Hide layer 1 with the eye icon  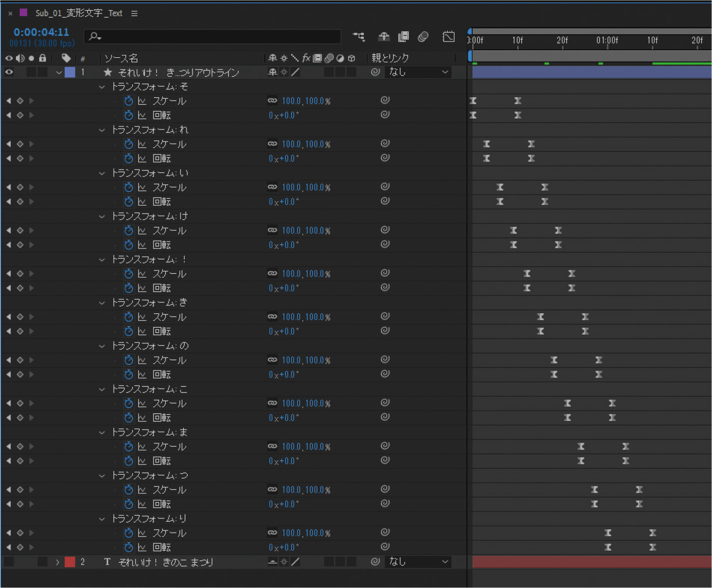pos(9,72)
